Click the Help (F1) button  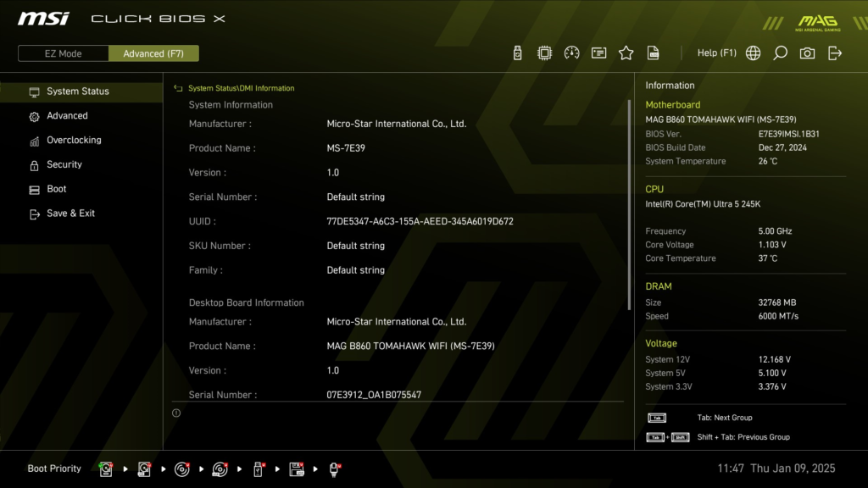[x=716, y=52]
